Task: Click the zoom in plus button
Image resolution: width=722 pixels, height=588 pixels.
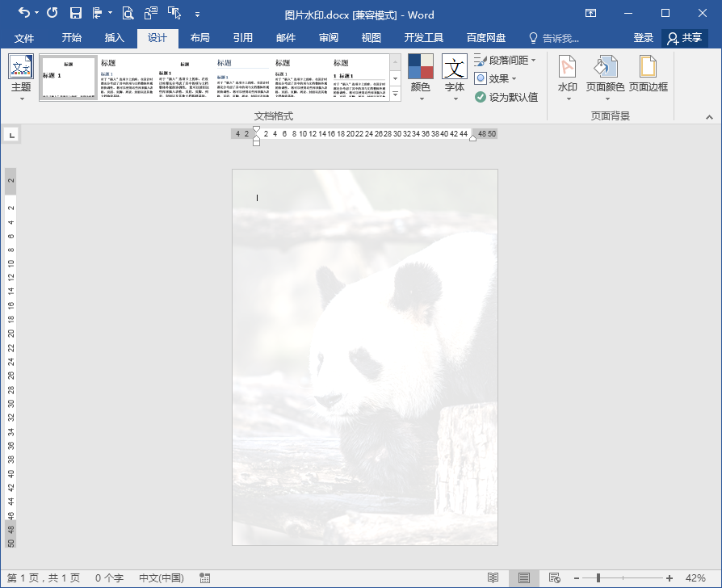Action: tap(670, 577)
